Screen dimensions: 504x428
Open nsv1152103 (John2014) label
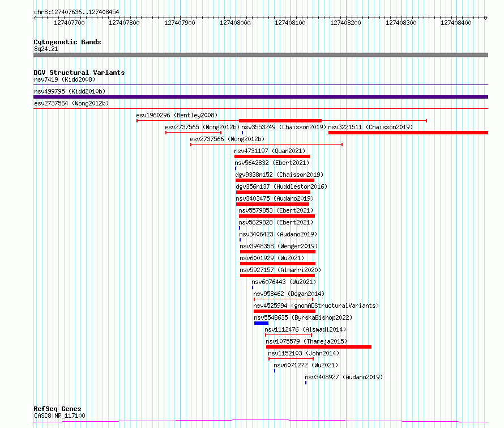pos(304,353)
